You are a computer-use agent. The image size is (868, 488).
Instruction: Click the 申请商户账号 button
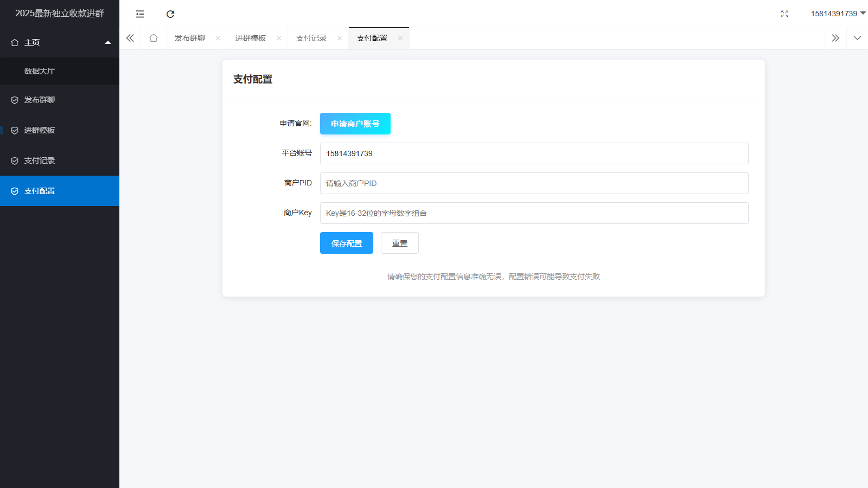coord(355,124)
